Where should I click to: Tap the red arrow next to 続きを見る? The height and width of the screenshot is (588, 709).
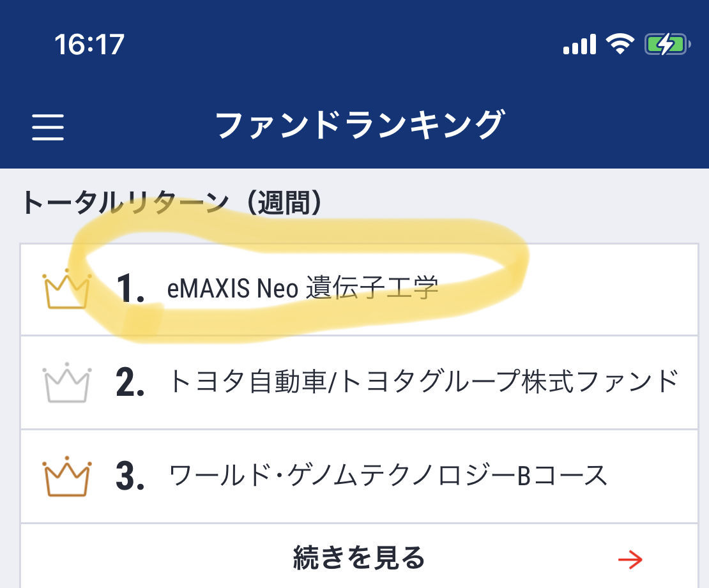tap(632, 559)
